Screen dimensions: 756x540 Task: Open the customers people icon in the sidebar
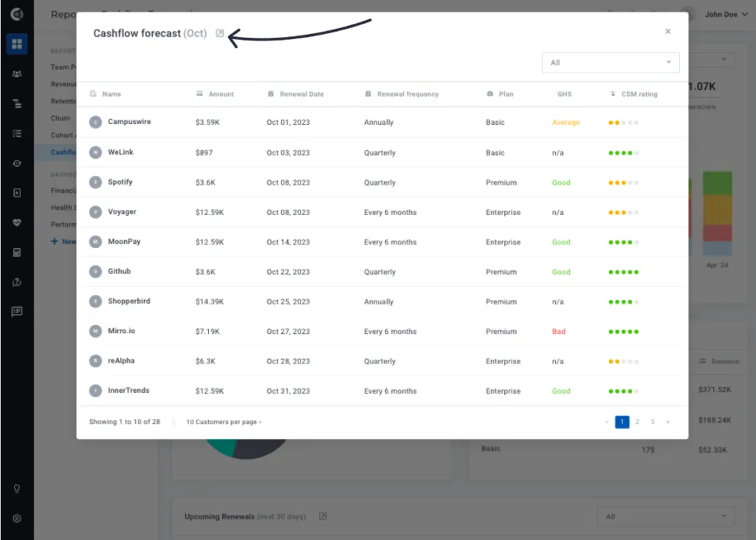(x=17, y=74)
